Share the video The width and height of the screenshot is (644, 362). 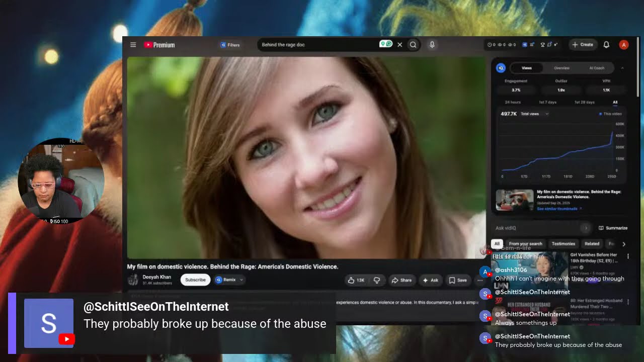pyautogui.click(x=401, y=280)
